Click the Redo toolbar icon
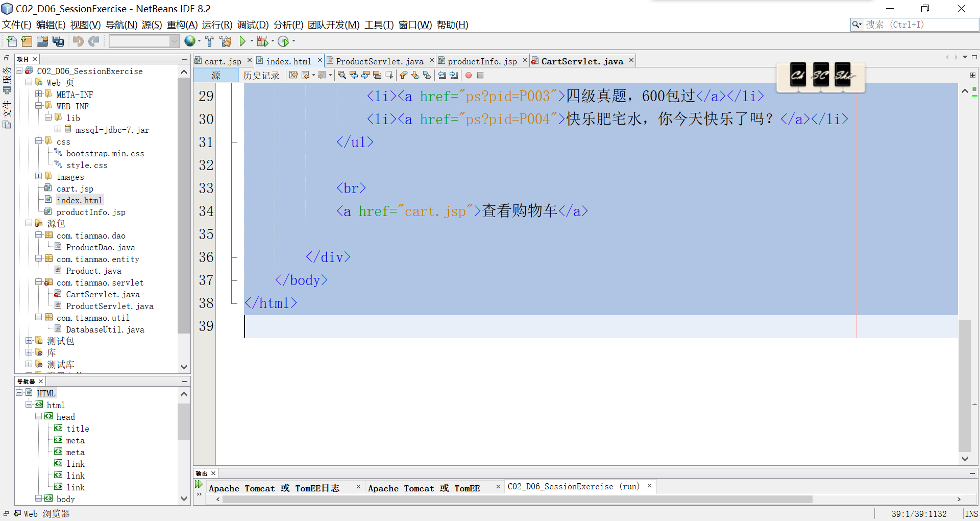This screenshot has width=980, height=521. 93,41
